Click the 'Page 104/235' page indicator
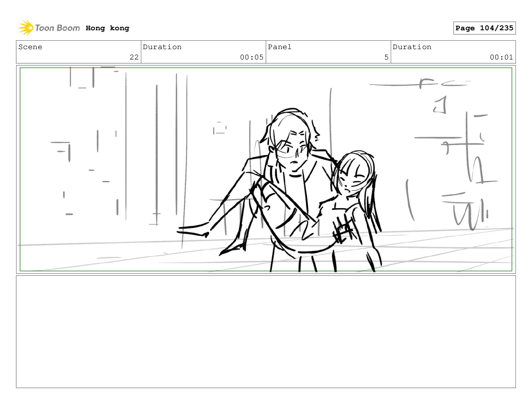Screen dimensions: 532x412 coord(484,28)
